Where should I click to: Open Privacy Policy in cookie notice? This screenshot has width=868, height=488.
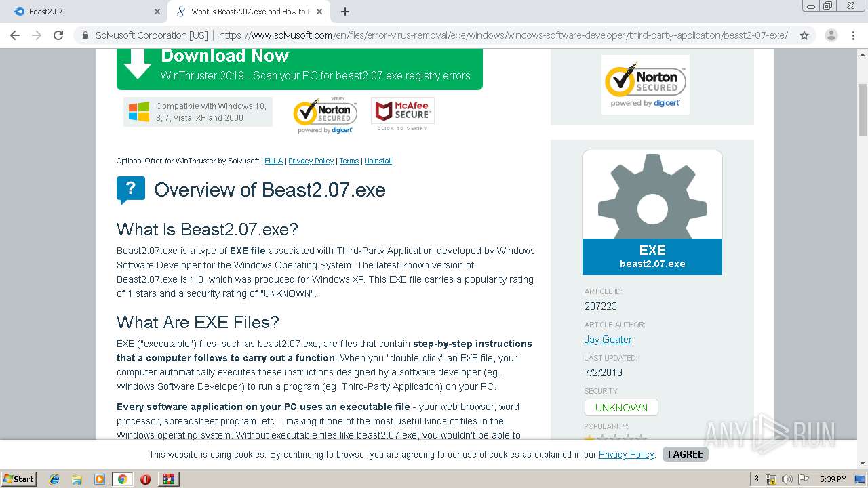626,454
